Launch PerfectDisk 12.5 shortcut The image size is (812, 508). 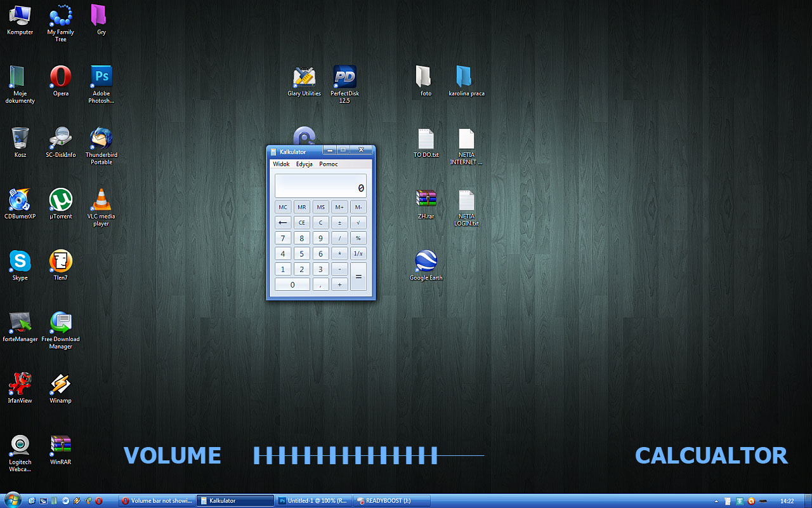tap(344, 84)
